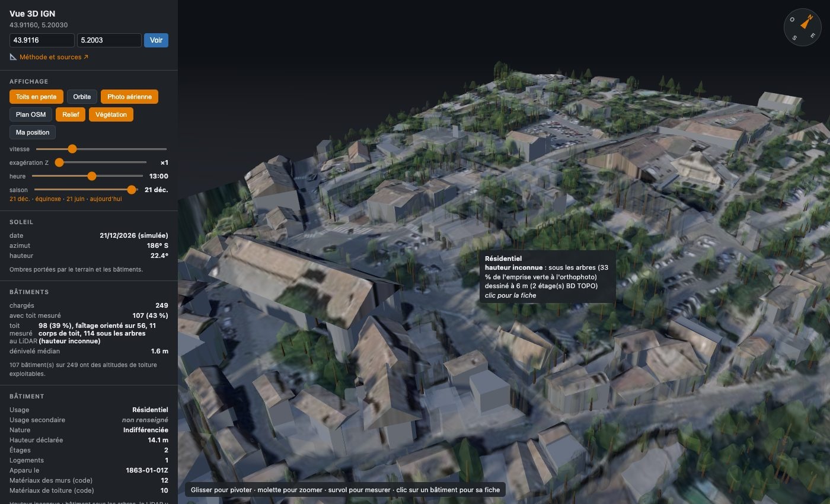This screenshot has height=504, width=830.
Task: Choose the équinoxe season preset
Action: pos(47,199)
